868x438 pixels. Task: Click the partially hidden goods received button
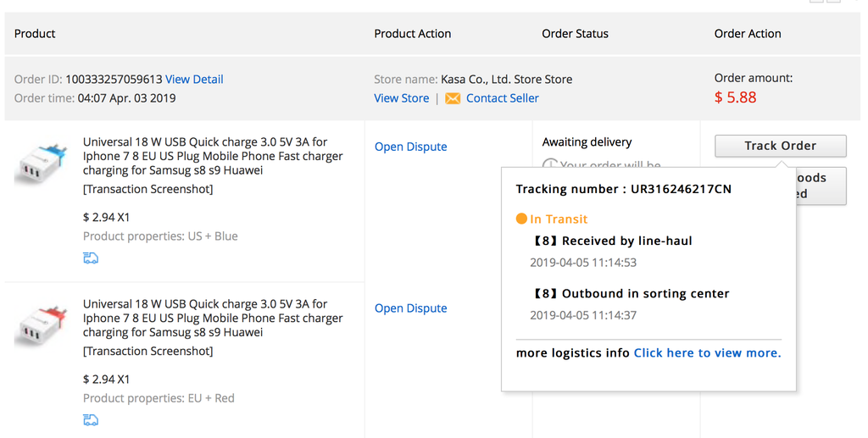(821, 186)
